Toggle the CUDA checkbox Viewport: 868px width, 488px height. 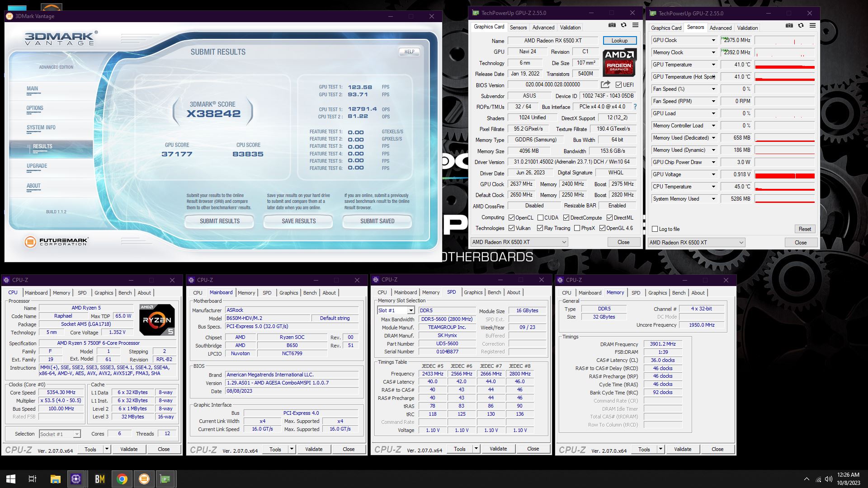coord(540,218)
